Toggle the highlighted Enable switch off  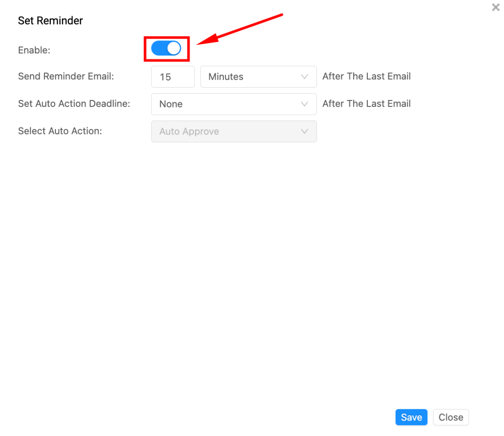click(166, 48)
